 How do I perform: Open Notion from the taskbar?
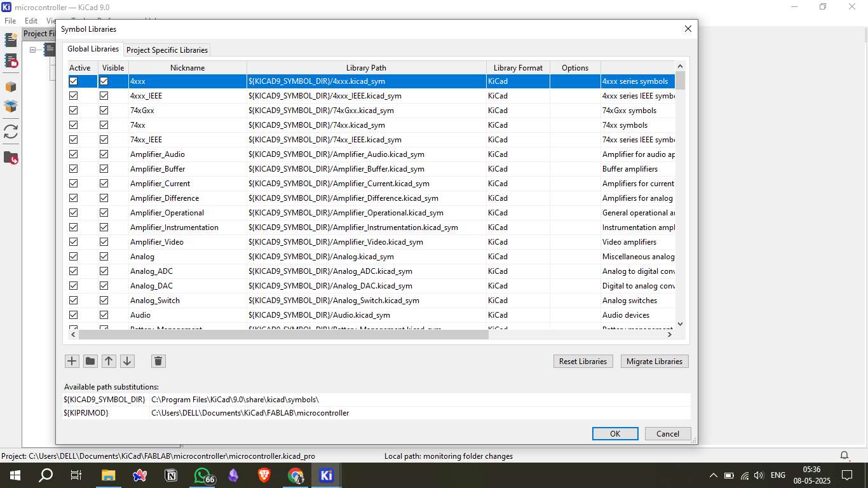[x=171, y=475]
